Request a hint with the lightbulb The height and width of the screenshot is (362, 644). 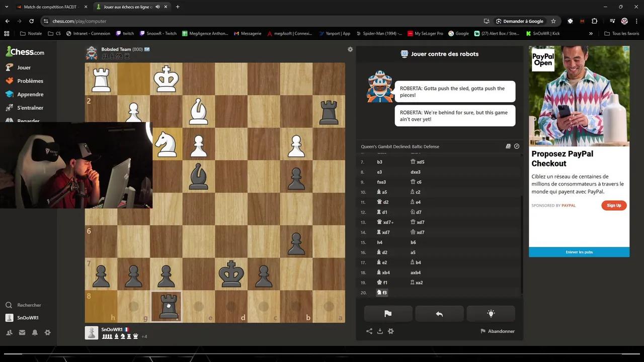click(491, 314)
